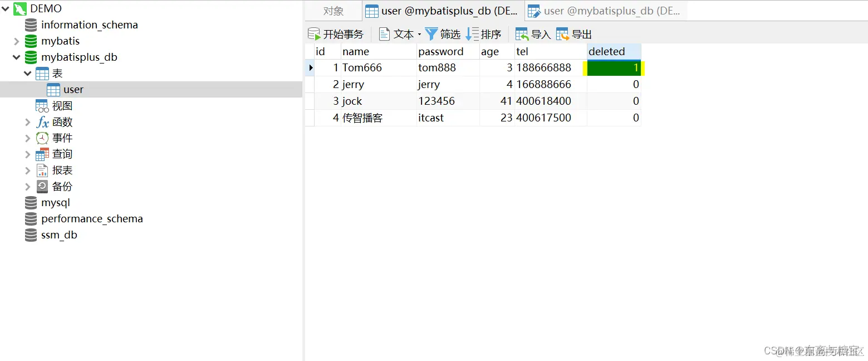This screenshot has height=361, width=868.
Task: Click the sort icon in toolbar
Action: [472, 34]
